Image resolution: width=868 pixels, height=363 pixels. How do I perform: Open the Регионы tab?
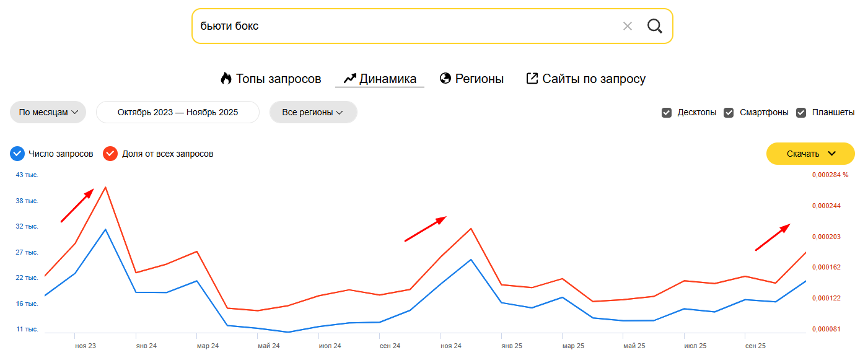(x=479, y=79)
